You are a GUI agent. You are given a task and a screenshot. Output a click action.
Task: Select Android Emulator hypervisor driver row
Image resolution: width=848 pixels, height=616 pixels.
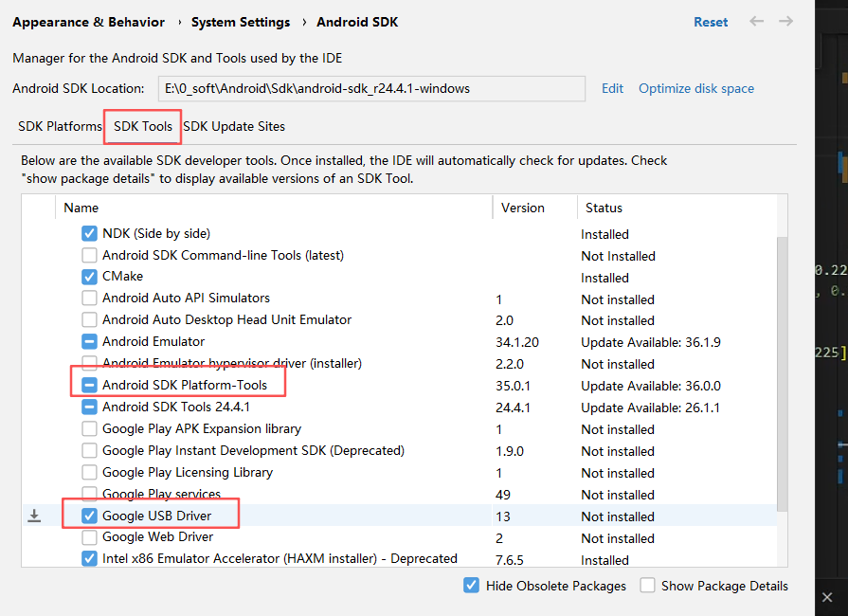399,363
